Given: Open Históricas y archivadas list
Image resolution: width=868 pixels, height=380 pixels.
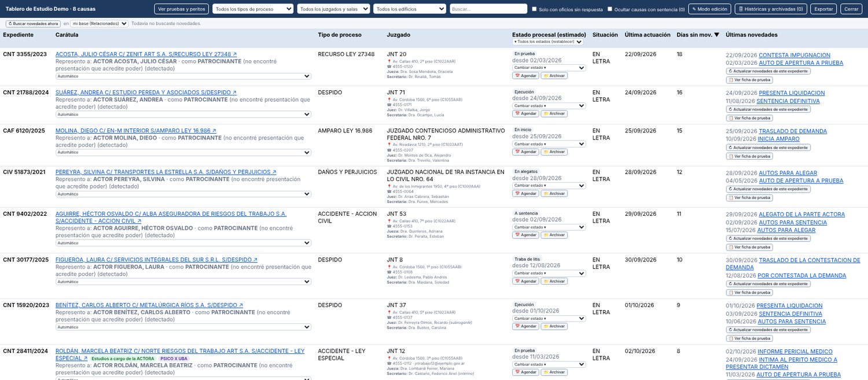Looking at the screenshot, I should 771,9.
